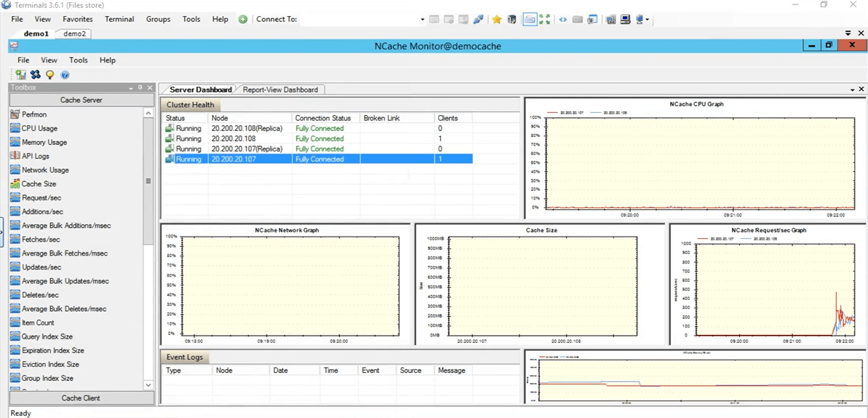Click the CPU Usage toolbox icon
The height and width of the screenshot is (418, 868).
15,128
